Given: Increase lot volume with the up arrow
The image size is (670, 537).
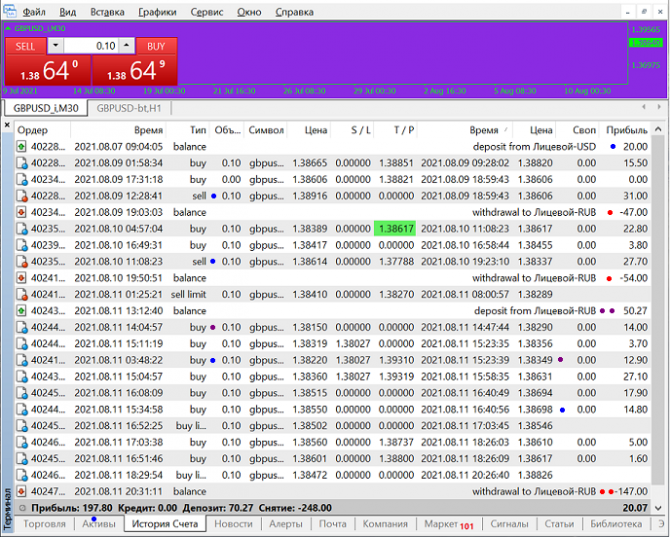Looking at the screenshot, I should pos(126,45).
